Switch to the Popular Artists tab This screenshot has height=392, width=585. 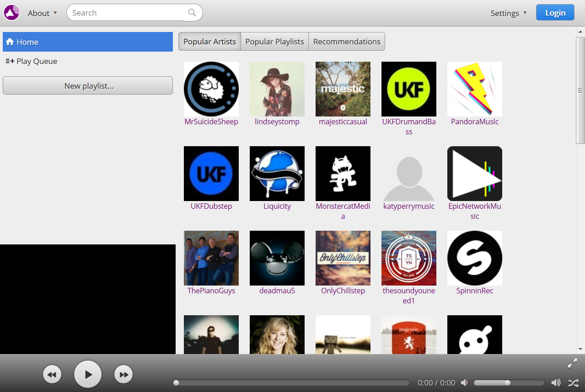209,42
